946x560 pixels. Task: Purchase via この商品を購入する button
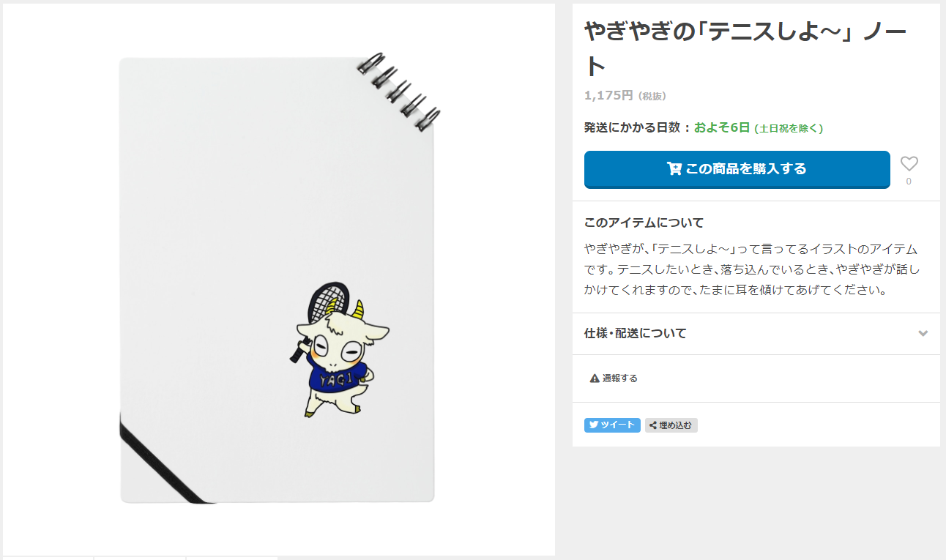point(737,170)
